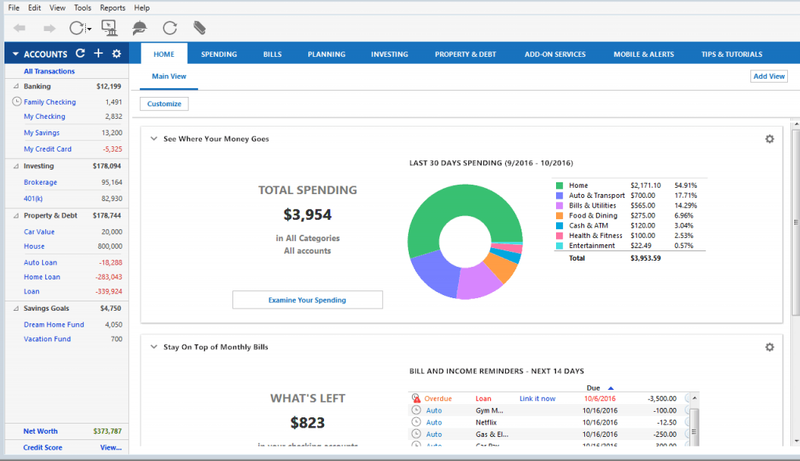Open the My Credit Card account
Screen dimensions: 800x461
47,149
